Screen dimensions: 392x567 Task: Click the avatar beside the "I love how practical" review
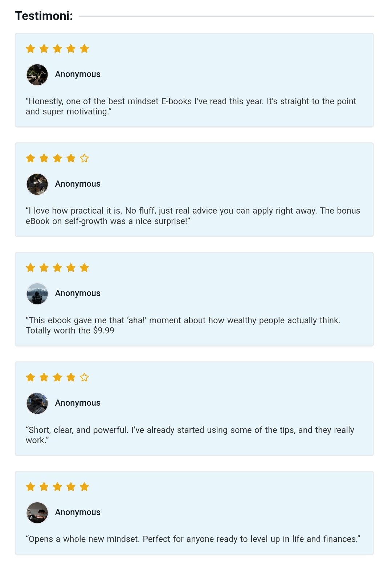37,184
